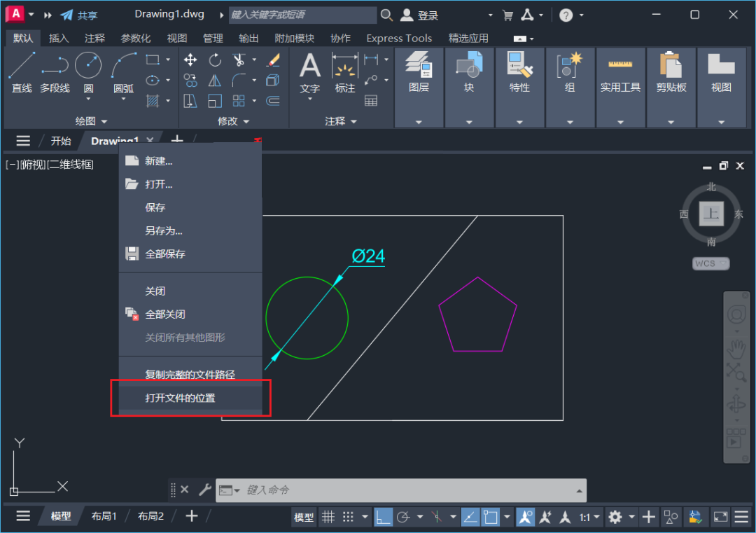
Task: Click the Erase tool icon
Action: tap(274, 60)
